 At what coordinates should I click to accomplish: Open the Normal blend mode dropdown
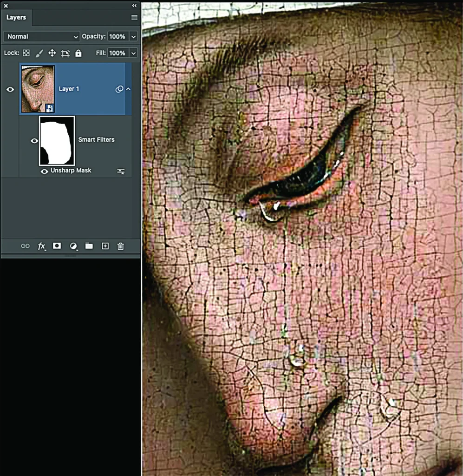tap(41, 36)
